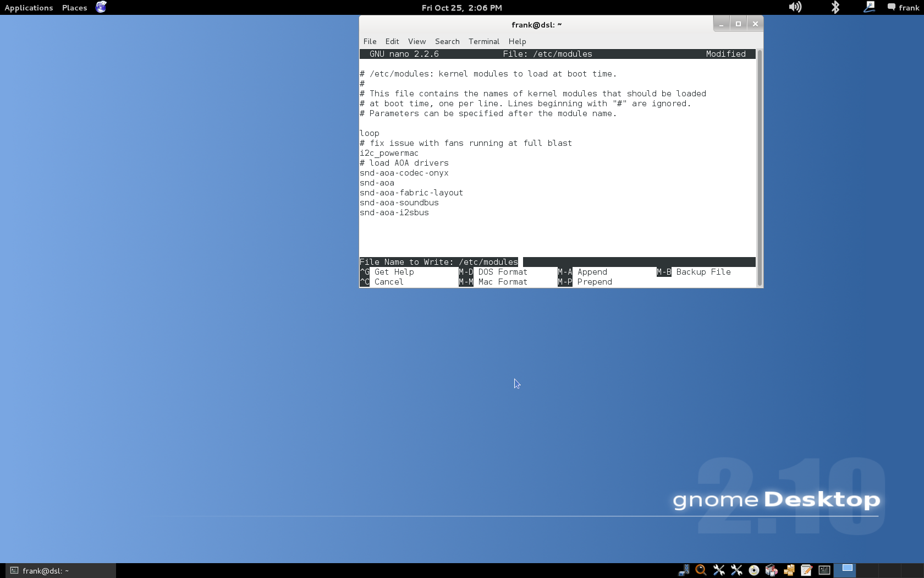
Task: Click the frank@dsl taskbar window button
Action: [61, 571]
